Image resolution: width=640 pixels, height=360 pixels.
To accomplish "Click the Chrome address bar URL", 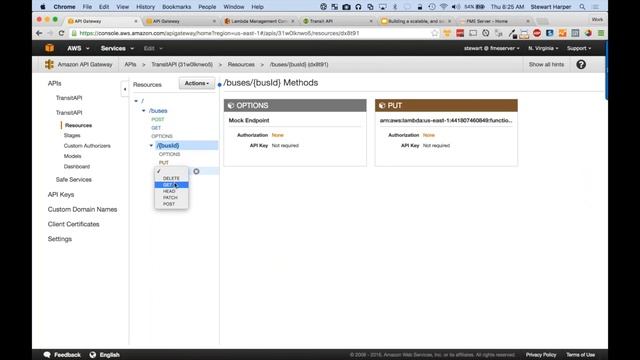I will click(219, 33).
